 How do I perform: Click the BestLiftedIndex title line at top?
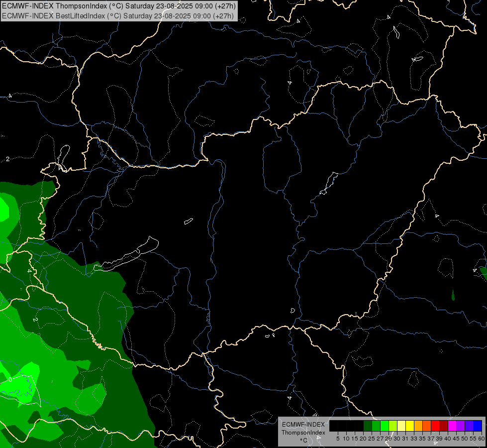click(118, 15)
